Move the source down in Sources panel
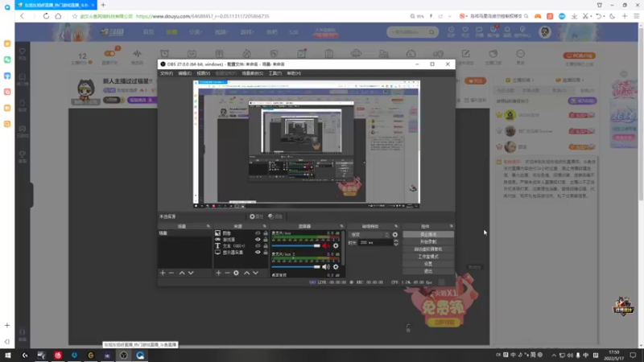644x362 pixels. pos(255,273)
